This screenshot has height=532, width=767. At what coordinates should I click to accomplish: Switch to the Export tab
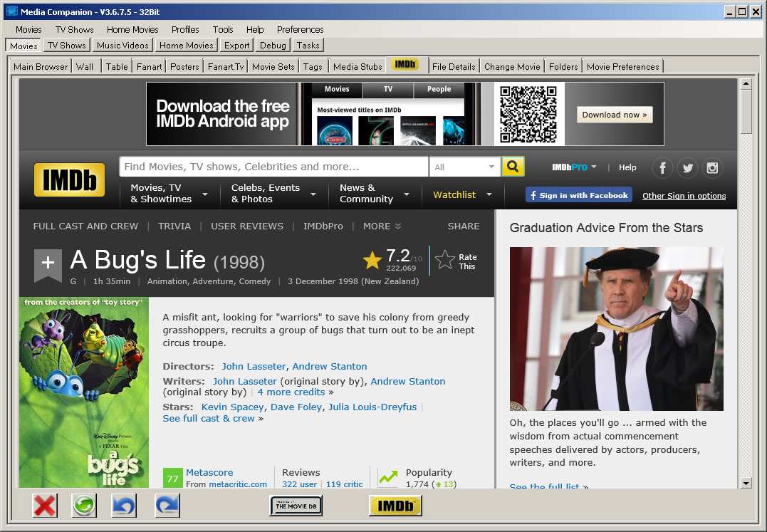coord(236,46)
